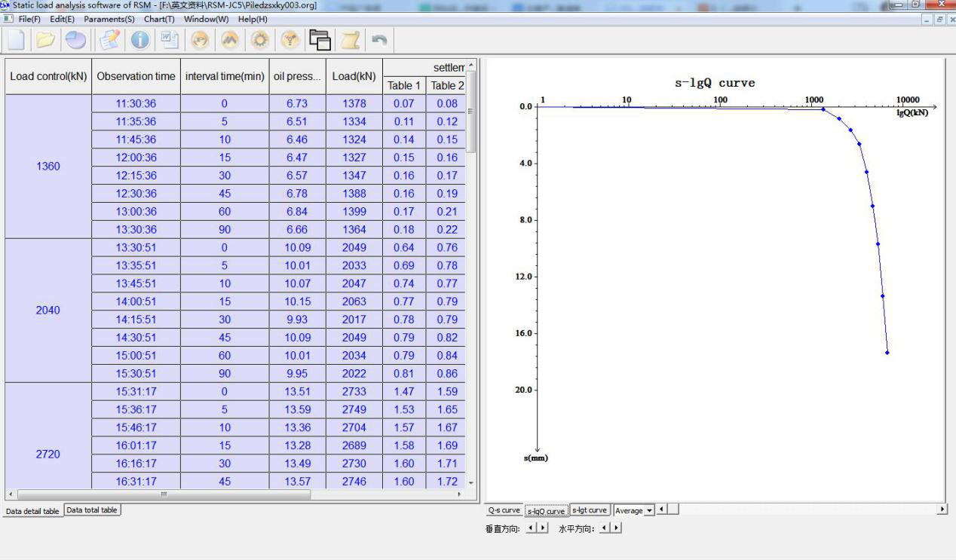Select observation time 15:31:17 cell
The width and height of the screenshot is (956, 560).
[x=136, y=391]
